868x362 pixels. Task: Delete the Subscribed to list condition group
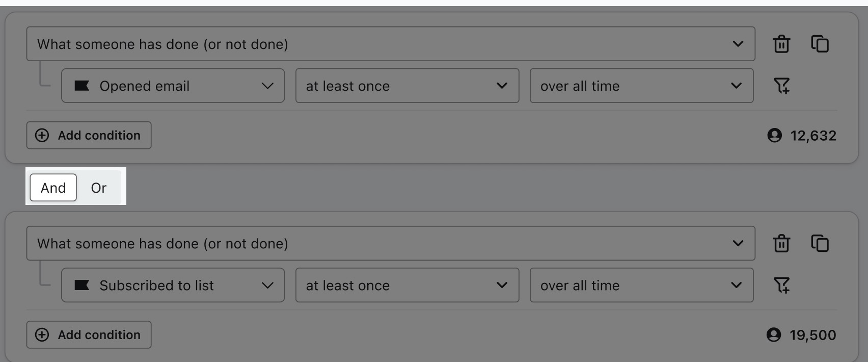pos(781,243)
